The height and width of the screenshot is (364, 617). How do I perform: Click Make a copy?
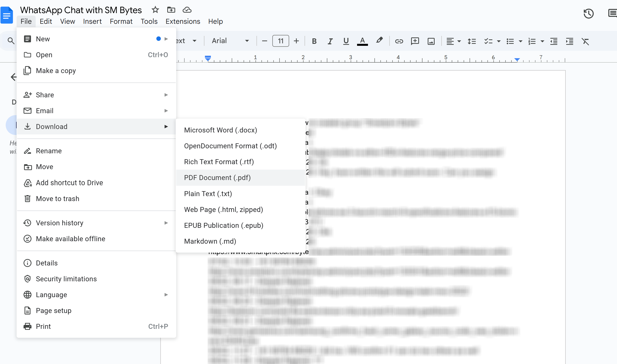(56, 71)
